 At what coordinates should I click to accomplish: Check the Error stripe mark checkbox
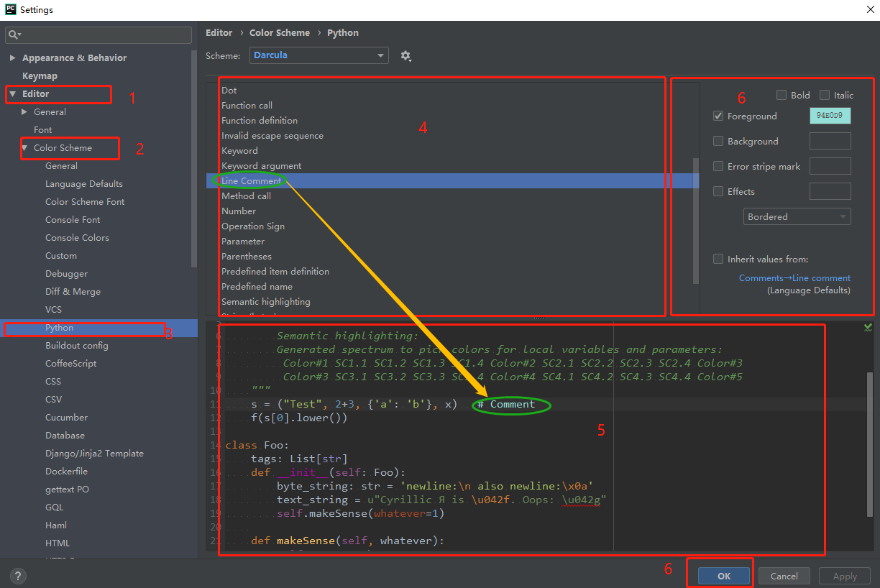[x=718, y=166]
